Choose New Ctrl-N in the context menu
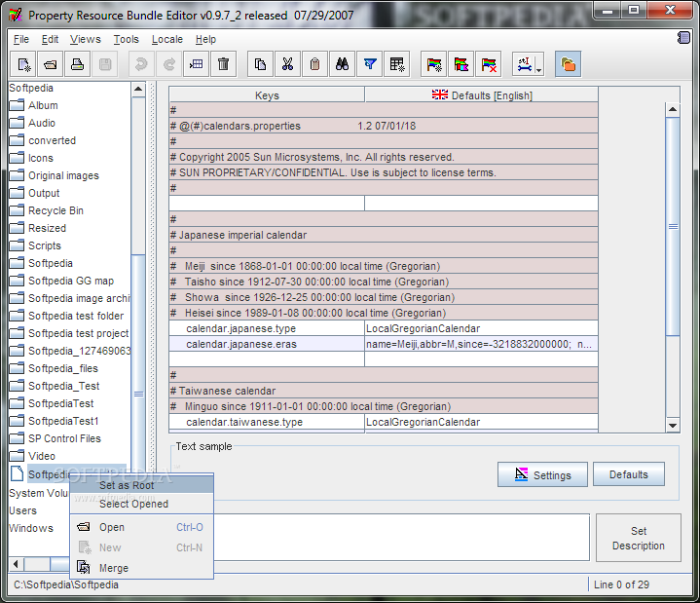700x603 pixels. click(141, 547)
